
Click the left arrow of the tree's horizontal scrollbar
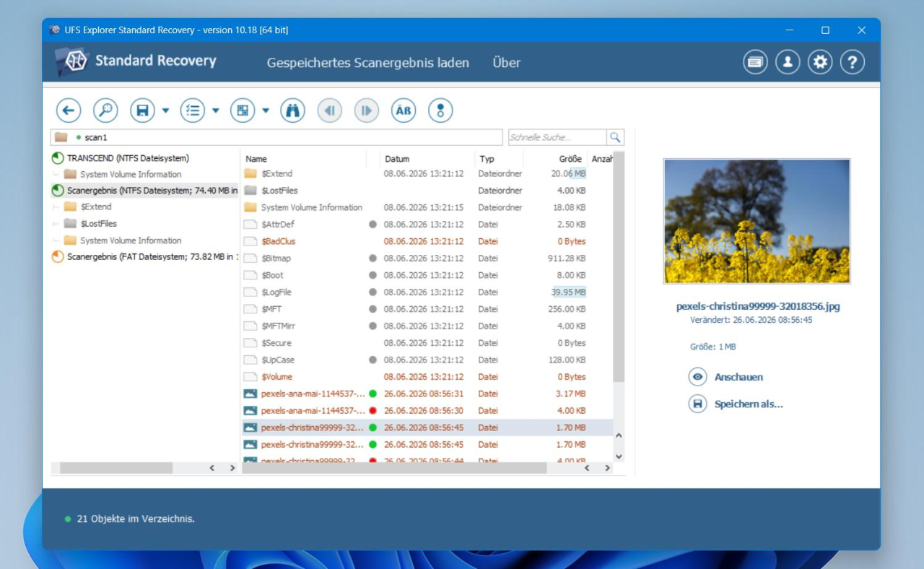[x=212, y=468]
